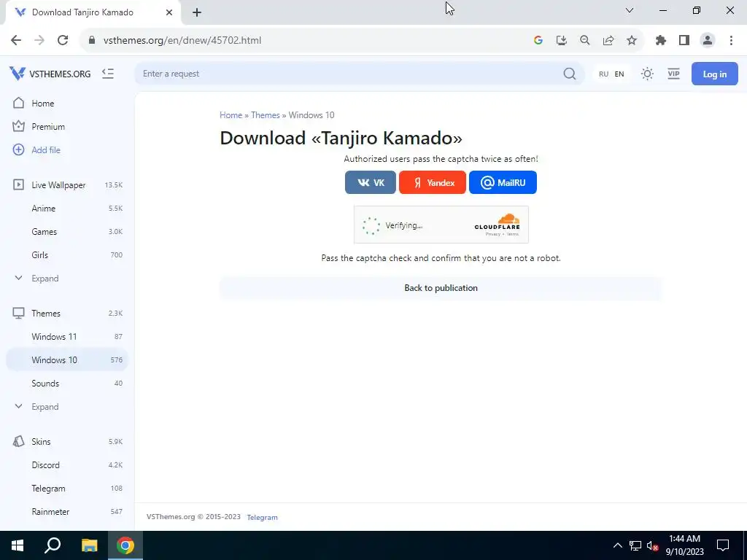Click the Cloudflare verifying captcha widget
This screenshot has height=560, width=747.
click(441, 225)
